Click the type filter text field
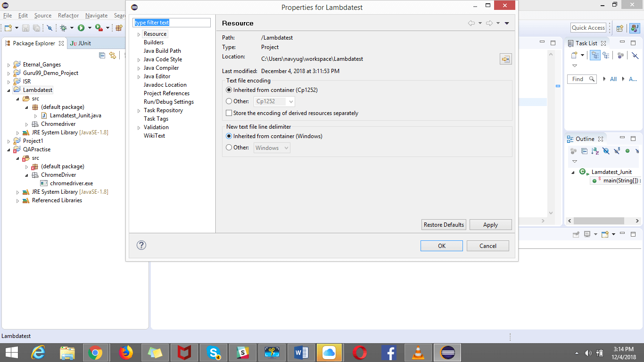 coord(172,23)
